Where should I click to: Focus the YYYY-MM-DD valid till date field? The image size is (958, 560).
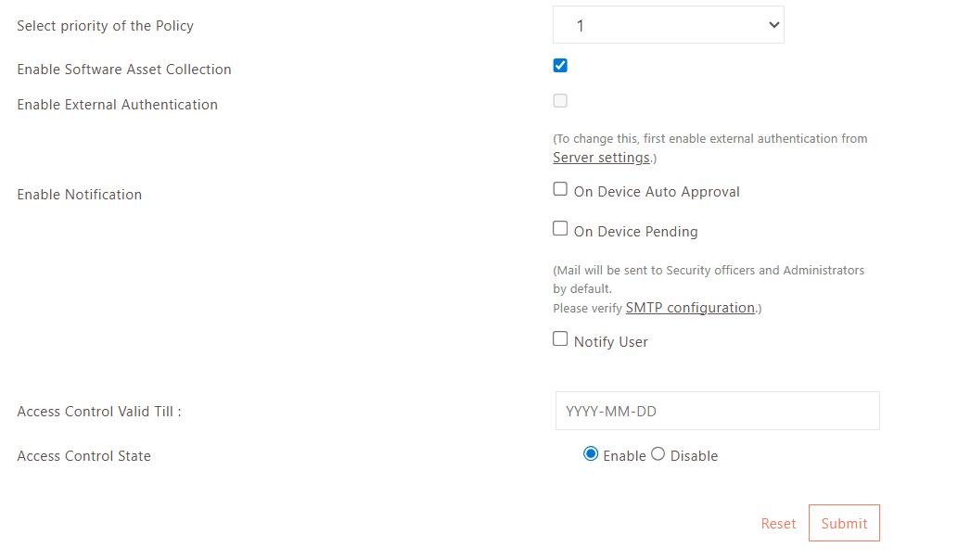[x=717, y=411]
